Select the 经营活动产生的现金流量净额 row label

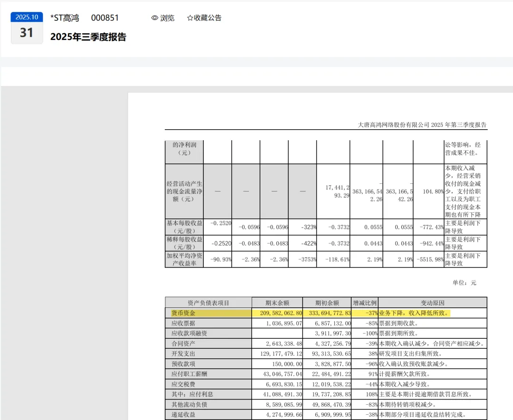coord(184,191)
